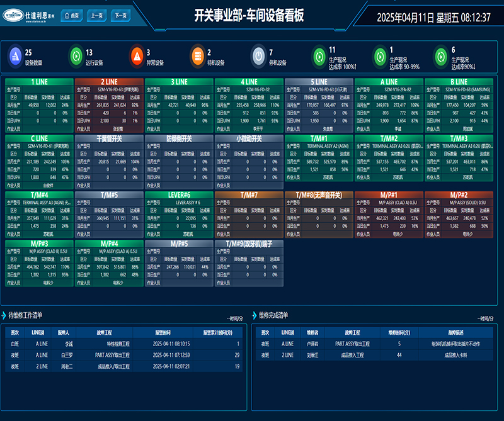Click the orange 异常设备 warning icon
The height and width of the screenshot is (421, 504).
[137, 57]
